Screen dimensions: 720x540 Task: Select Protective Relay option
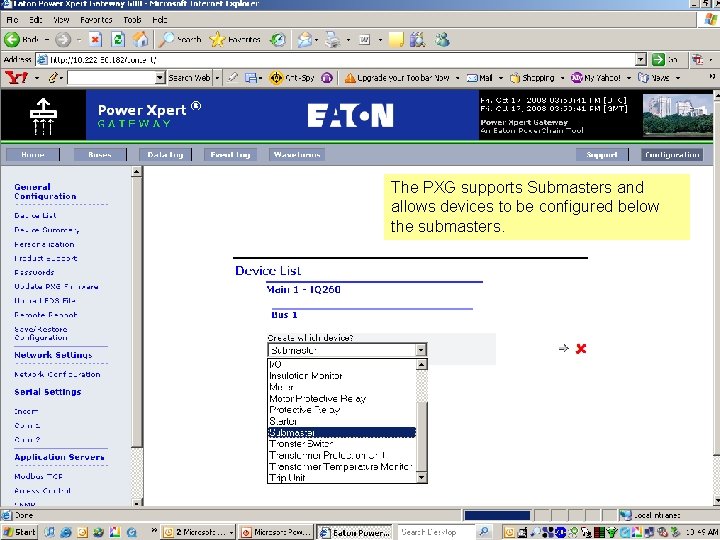tap(342, 410)
